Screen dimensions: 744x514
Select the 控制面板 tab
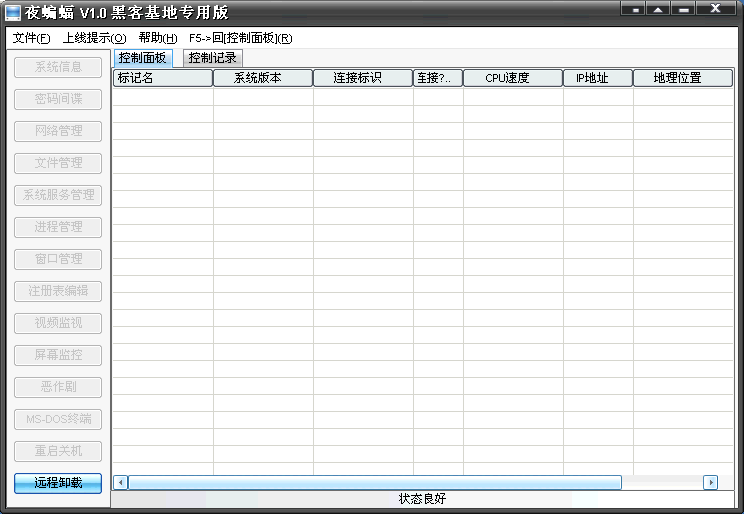(x=143, y=58)
